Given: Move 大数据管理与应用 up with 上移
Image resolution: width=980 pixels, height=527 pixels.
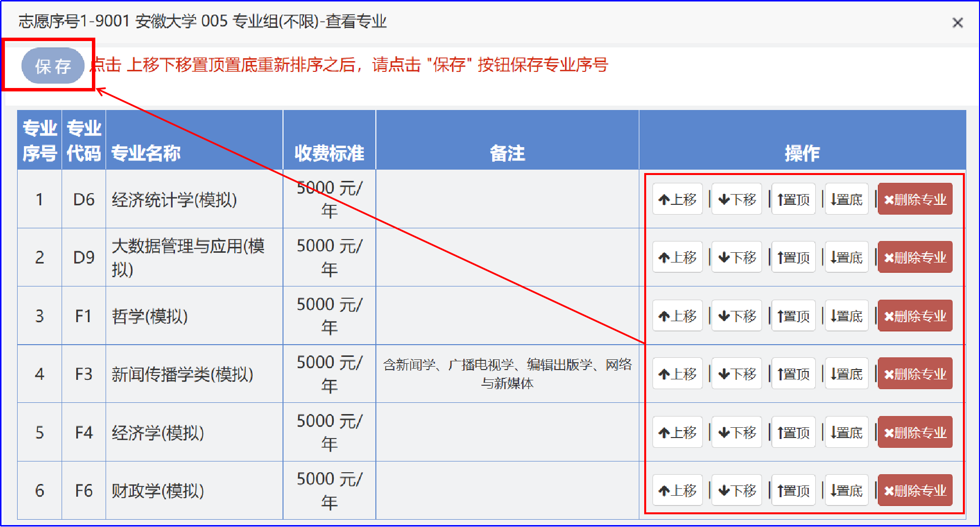Looking at the screenshot, I should (x=677, y=258).
